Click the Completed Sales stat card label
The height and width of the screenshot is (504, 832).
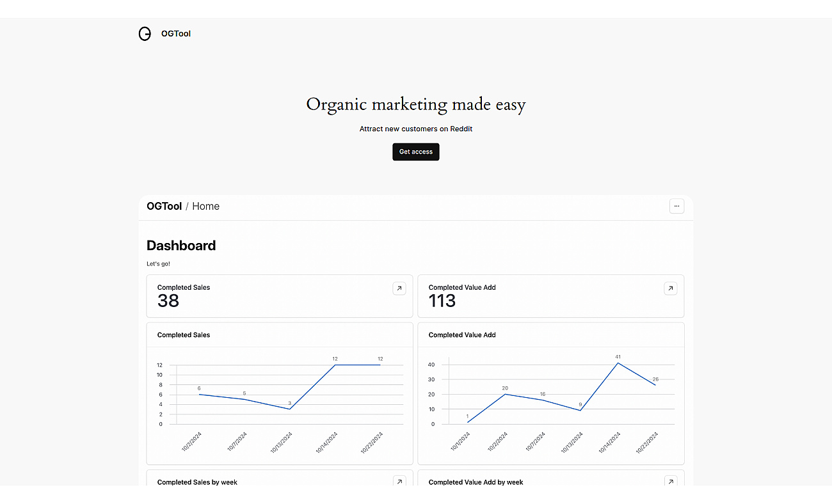(184, 287)
